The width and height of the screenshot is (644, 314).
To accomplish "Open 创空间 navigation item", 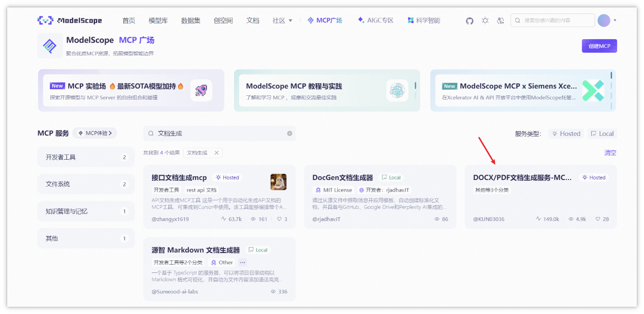I will pyautogui.click(x=223, y=20).
